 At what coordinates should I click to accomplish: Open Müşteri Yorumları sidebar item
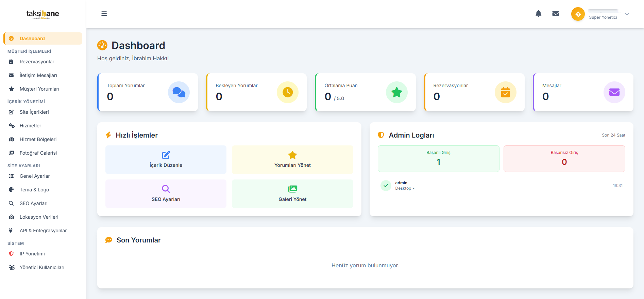[39, 89]
